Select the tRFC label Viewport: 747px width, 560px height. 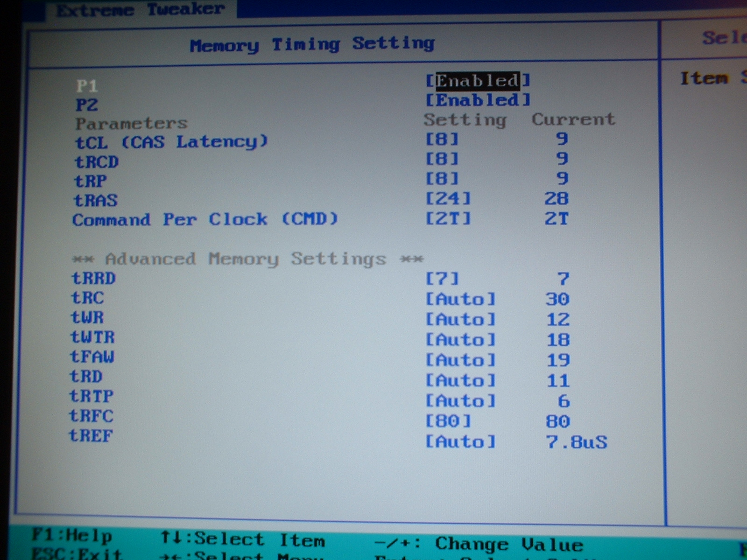[91, 416]
